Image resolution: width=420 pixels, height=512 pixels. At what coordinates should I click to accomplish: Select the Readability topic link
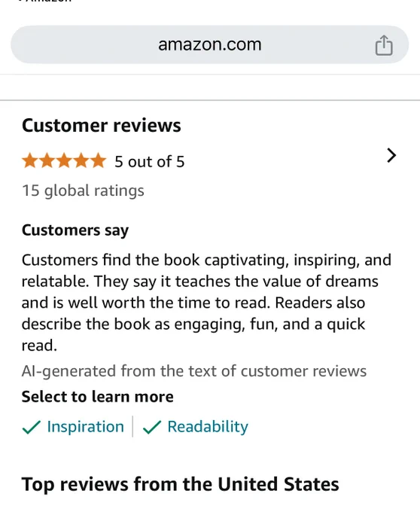coord(208,426)
